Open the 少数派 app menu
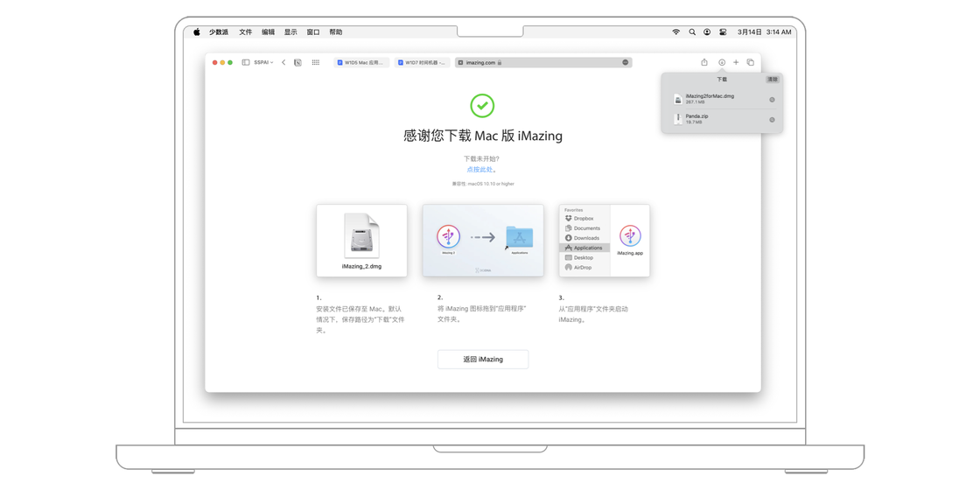The height and width of the screenshot is (490, 980). pyautogui.click(x=219, y=31)
